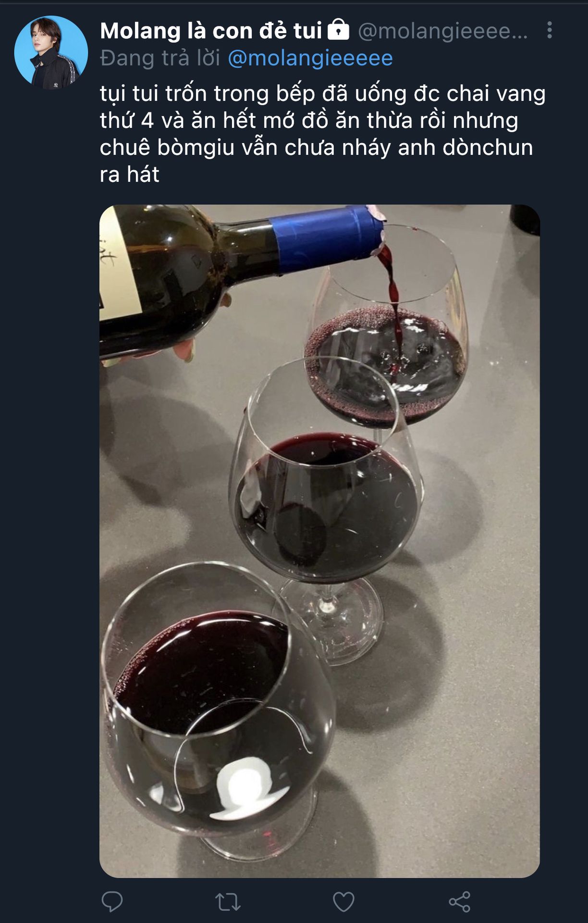The height and width of the screenshot is (923, 588).
Task: Open the blue @molangieeeee reply-to mention
Action: (x=310, y=58)
